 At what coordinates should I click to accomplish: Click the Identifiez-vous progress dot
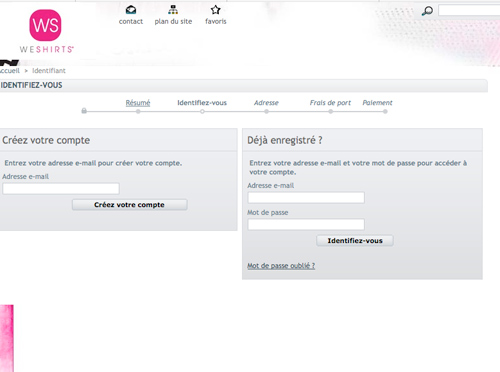tap(202, 112)
